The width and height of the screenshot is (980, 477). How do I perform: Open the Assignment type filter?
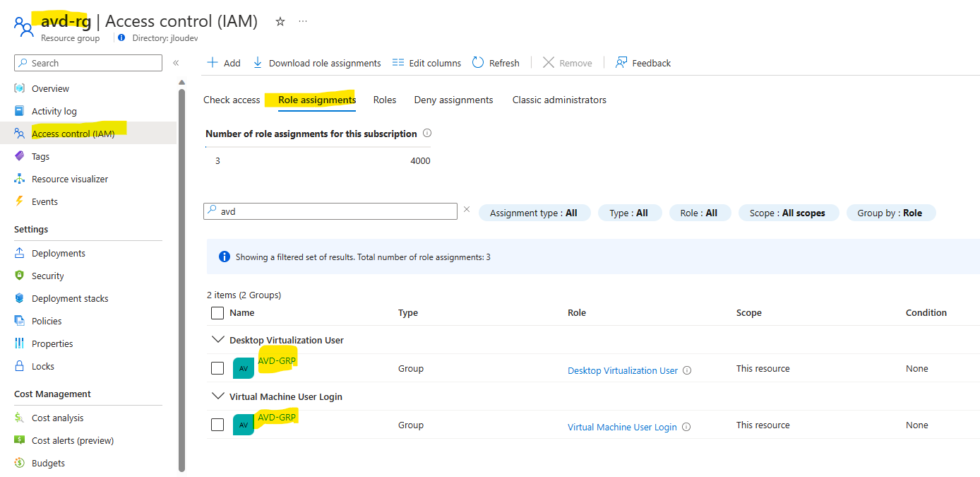click(x=534, y=213)
